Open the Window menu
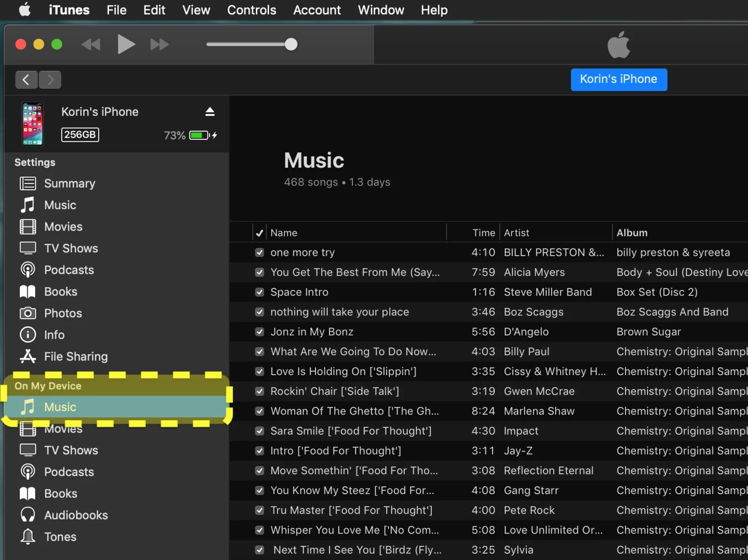 381,10
